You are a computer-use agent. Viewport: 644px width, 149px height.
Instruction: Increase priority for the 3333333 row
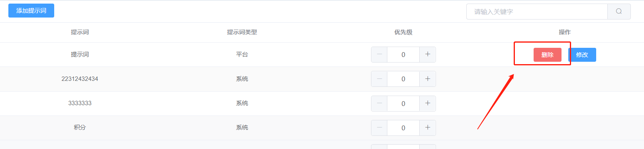(428, 104)
